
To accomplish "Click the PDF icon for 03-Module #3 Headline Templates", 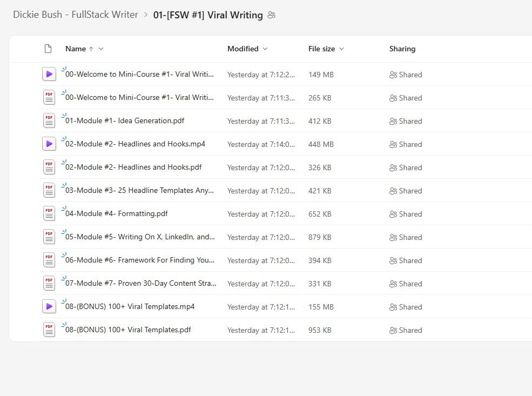I will click(49, 190).
